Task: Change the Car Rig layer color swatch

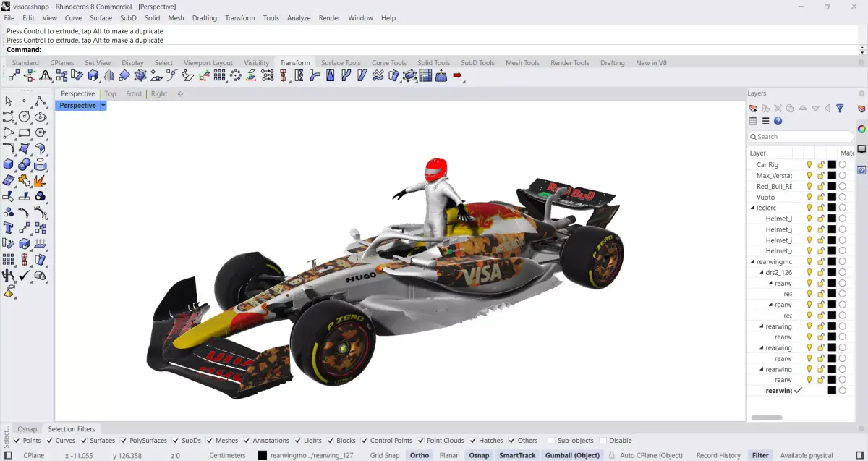Action: [832, 165]
